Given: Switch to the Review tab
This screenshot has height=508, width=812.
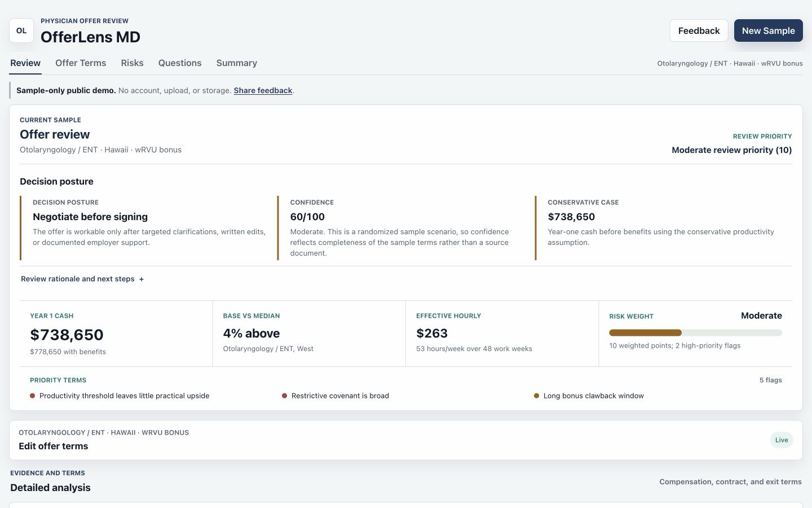Looking at the screenshot, I should [x=25, y=63].
